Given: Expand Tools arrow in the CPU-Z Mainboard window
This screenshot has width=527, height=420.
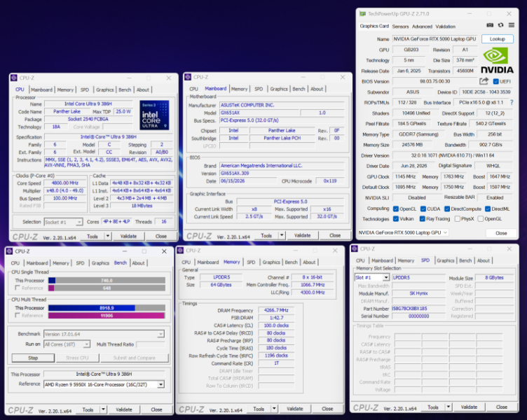Looking at the screenshot, I should pyautogui.click(x=282, y=235).
